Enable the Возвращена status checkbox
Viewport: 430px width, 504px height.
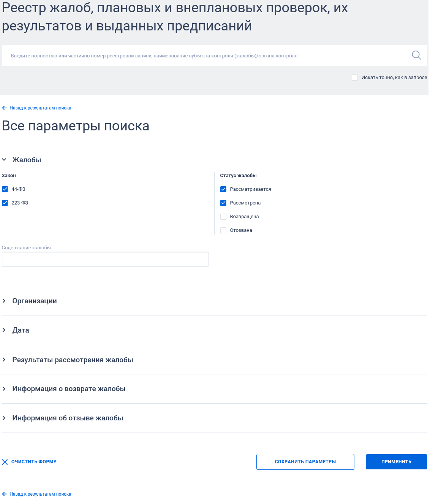[x=223, y=217]
